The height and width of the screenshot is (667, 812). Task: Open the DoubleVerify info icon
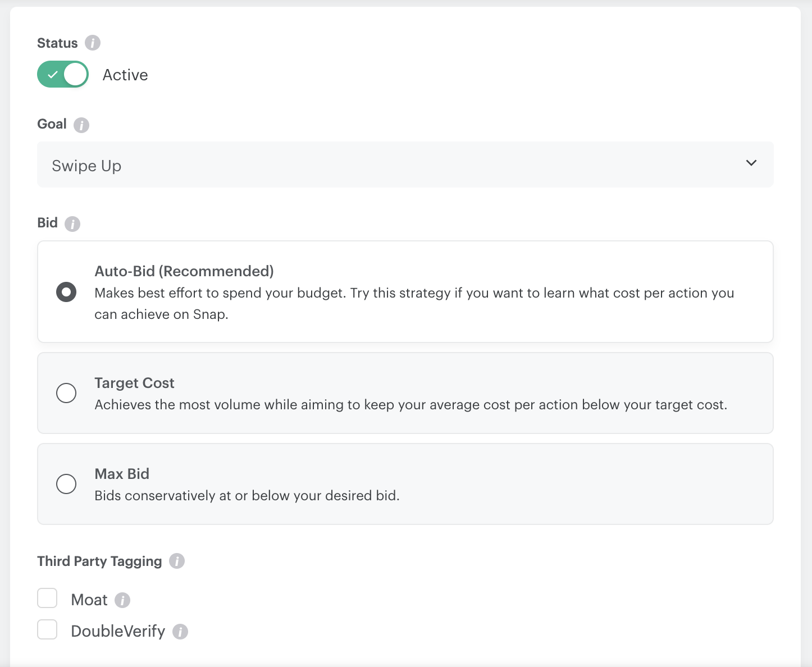pyautogui.click(x=180, y=632)
